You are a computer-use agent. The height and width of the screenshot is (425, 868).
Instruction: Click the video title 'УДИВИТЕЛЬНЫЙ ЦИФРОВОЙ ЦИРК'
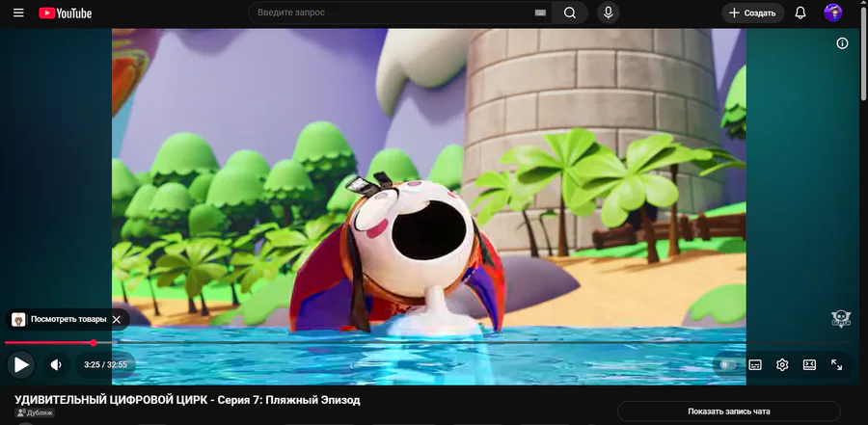coord(187,400)
